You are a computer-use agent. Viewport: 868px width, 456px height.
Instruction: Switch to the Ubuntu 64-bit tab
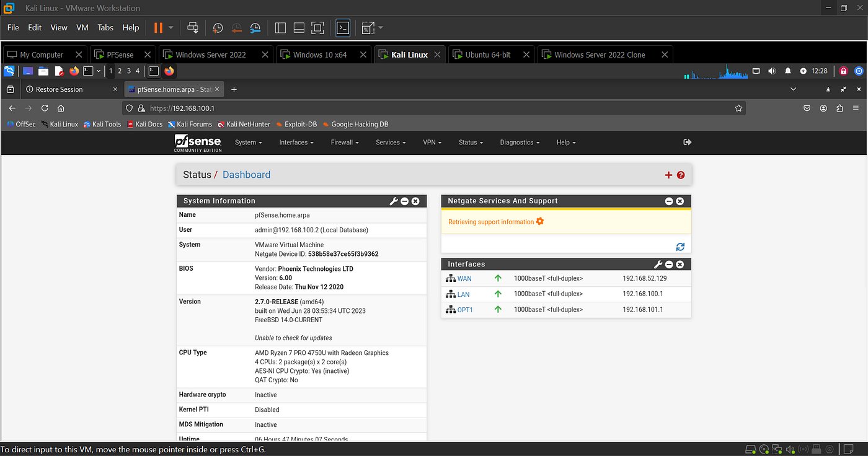pyautogui.click(x=491, y=55)
